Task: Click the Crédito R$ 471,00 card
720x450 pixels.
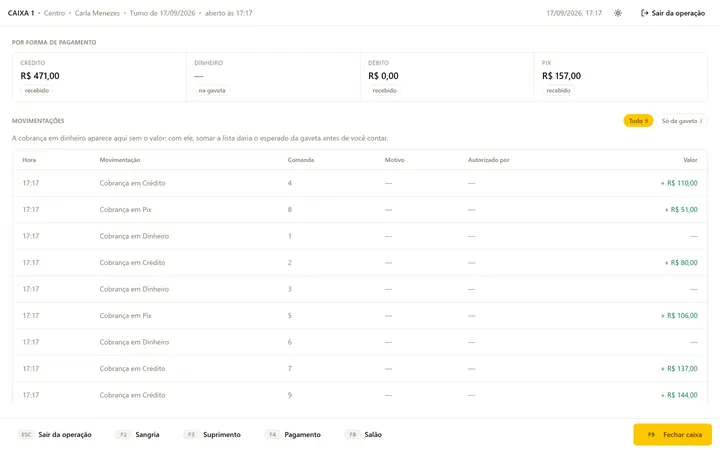Action: [x=99, y=77]
